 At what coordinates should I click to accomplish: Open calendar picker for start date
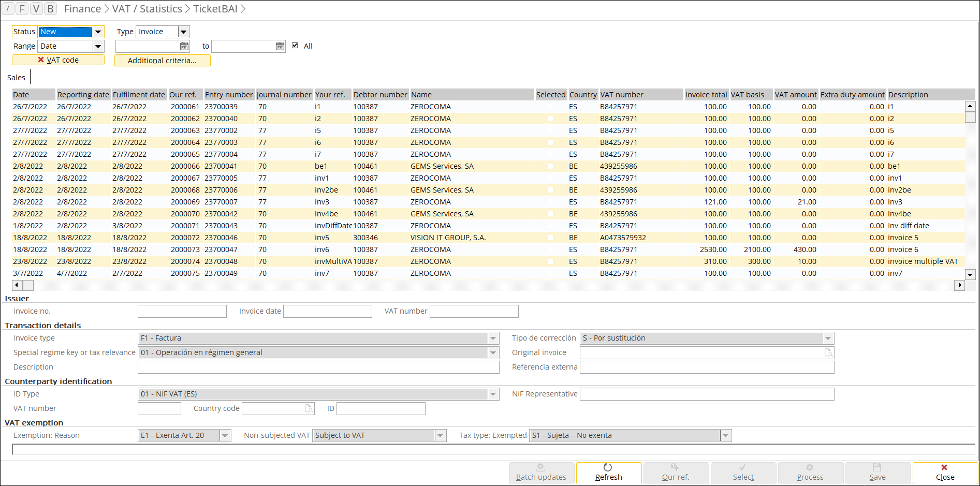pos(184,46)
